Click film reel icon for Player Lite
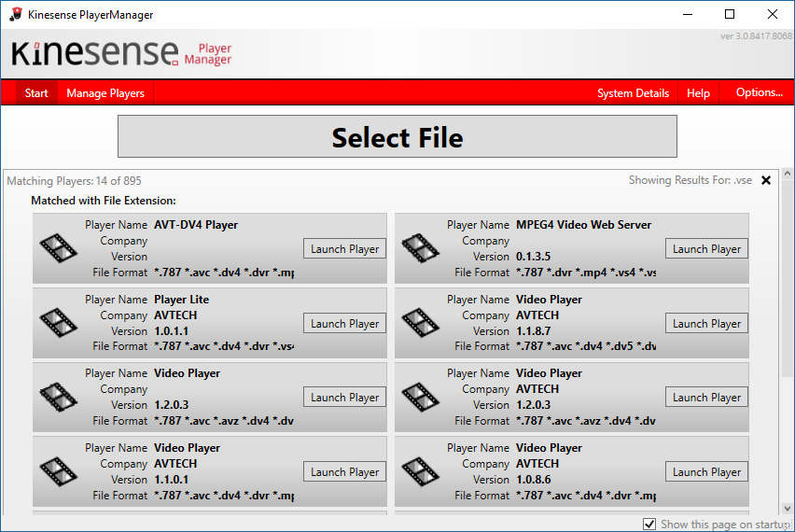Image resolution: width=795 pixels, height=532 pixels. [58, 323]
